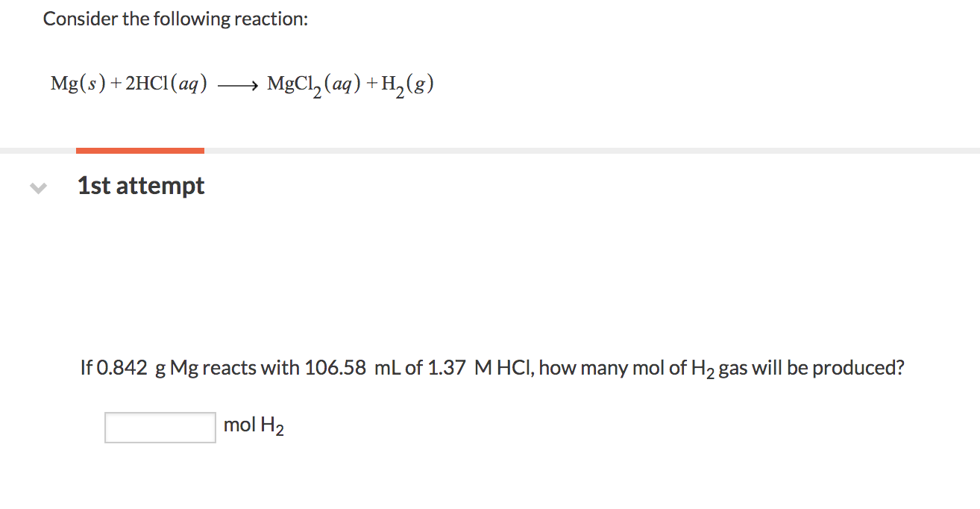
Task: Click the reaction arrow symbol
Action: point(236,84)
